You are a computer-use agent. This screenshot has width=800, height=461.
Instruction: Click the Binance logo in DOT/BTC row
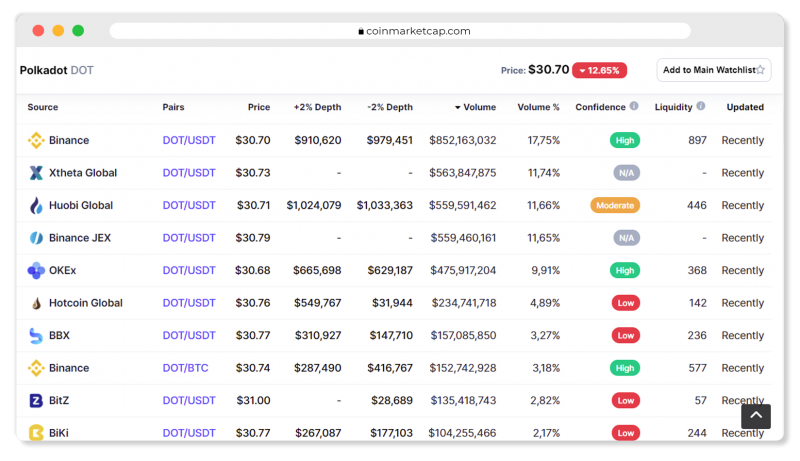tap(36, 368)
